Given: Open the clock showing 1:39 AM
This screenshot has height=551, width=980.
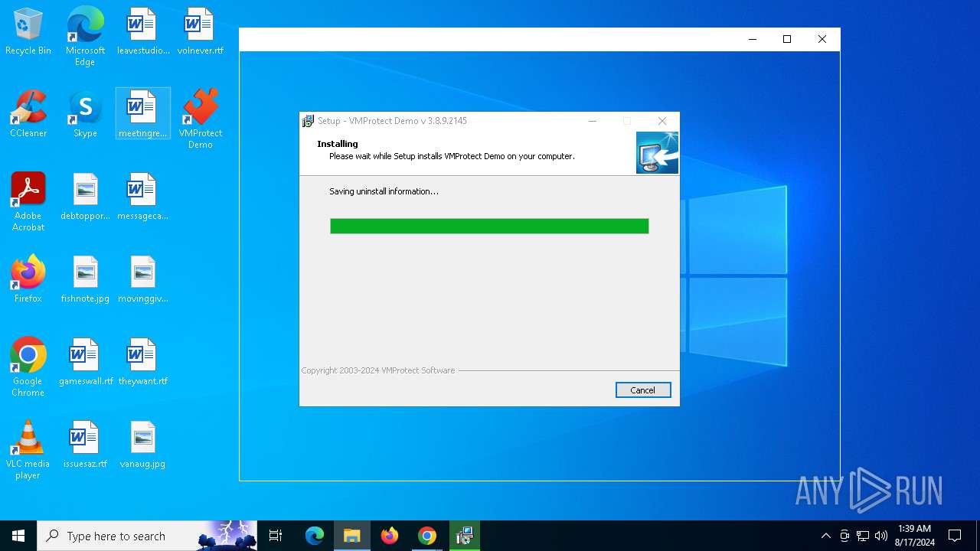Looking at the screenshot, I should tap(914, 536).
